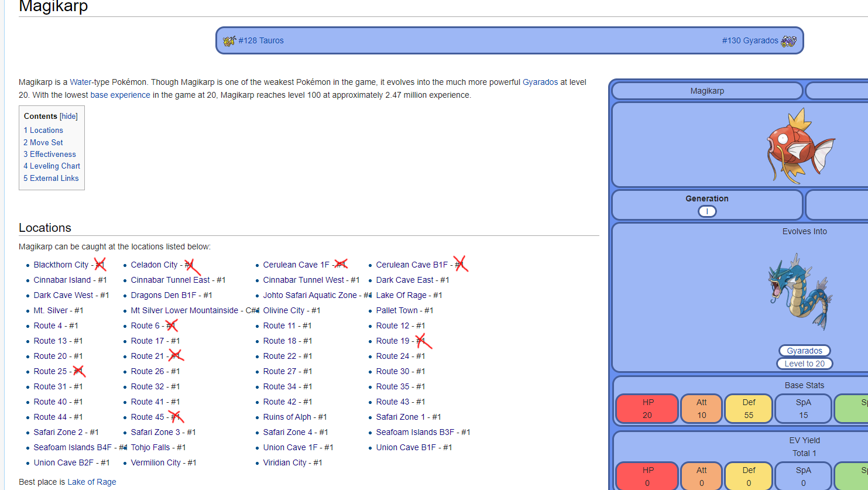Open Viridian City link
This screenshot has height=490, width=868.
click(x=285, y=462)
